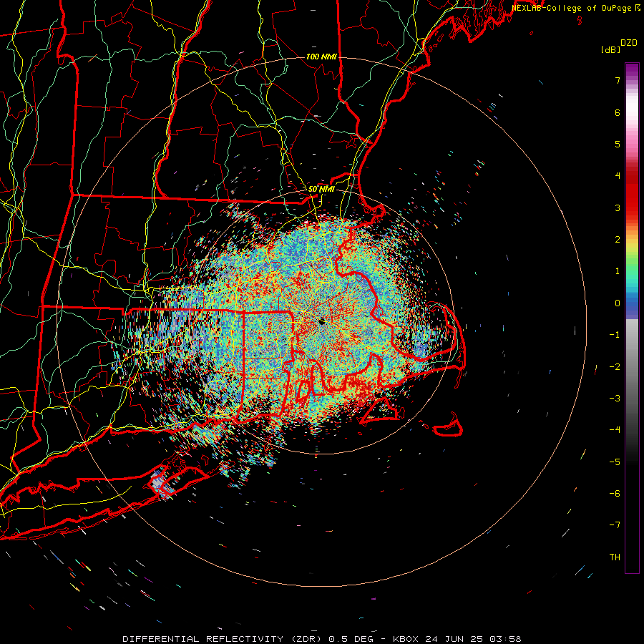644x644 pixels.
Task: Click the 50 NMI range ring label
Action: pos(321,189)
